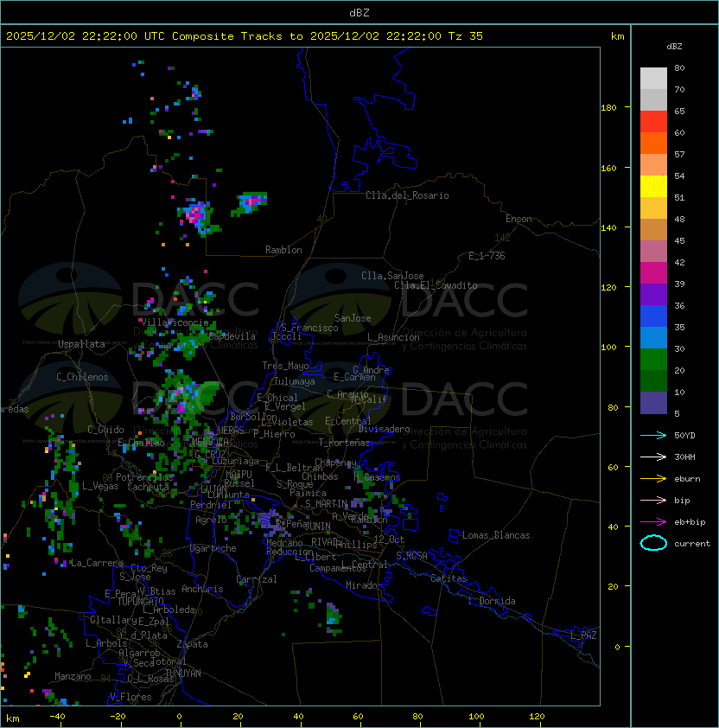Click the 'L_Dormida' map label
Viewport: 719px width, 728px height.
click(492, 601)
